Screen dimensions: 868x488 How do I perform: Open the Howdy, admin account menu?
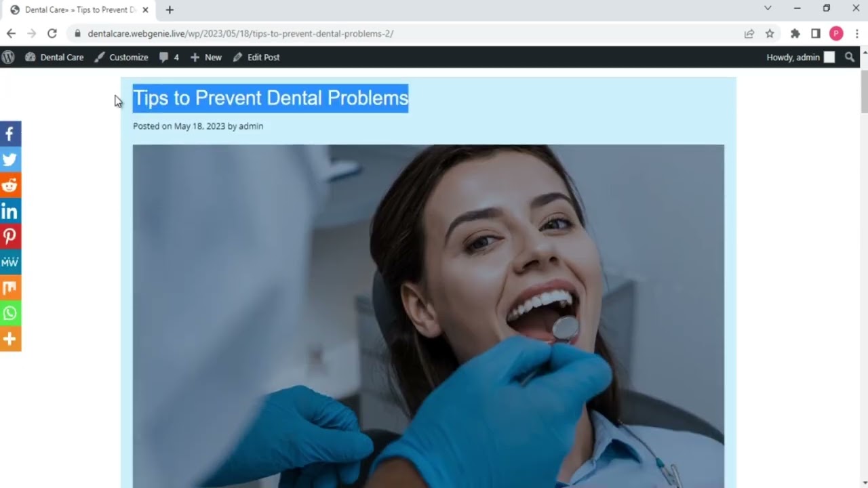(801, 58)
